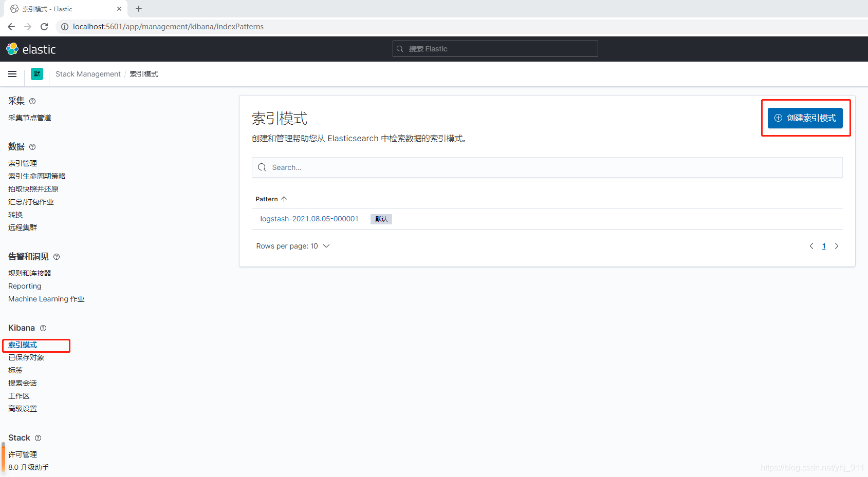Click the browser forward arrow
The height and width of the screenshot is (477, 868).
coord(28,27)
